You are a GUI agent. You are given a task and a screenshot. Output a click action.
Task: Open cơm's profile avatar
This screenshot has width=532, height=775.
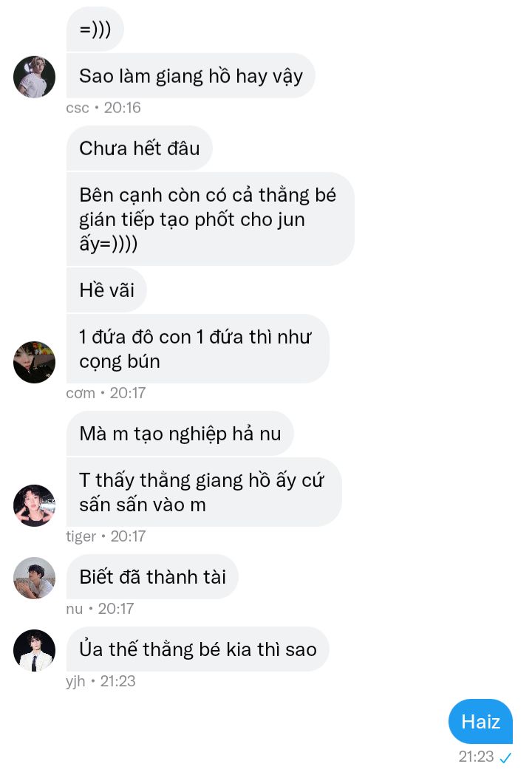click(x=34, y=362)
